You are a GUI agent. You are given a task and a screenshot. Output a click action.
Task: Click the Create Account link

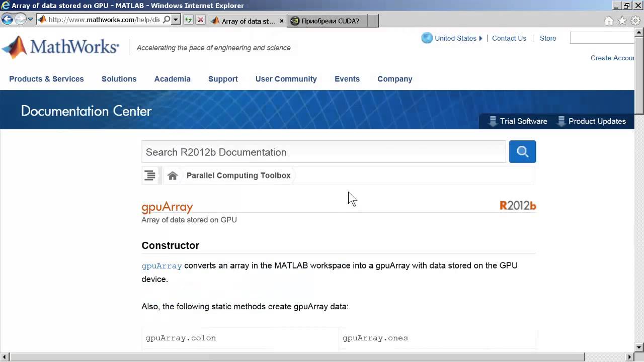coord(612,58)
